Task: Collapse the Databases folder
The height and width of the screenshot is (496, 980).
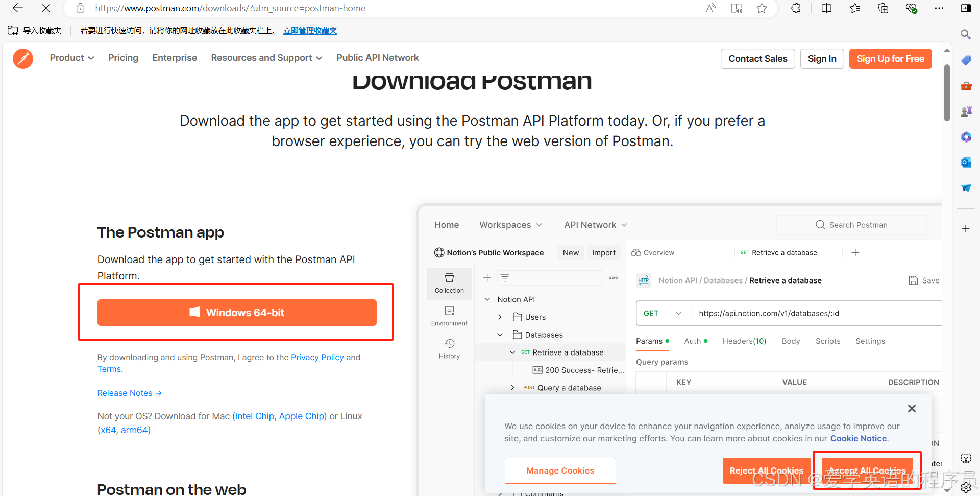Action: (x=500, y=335)
